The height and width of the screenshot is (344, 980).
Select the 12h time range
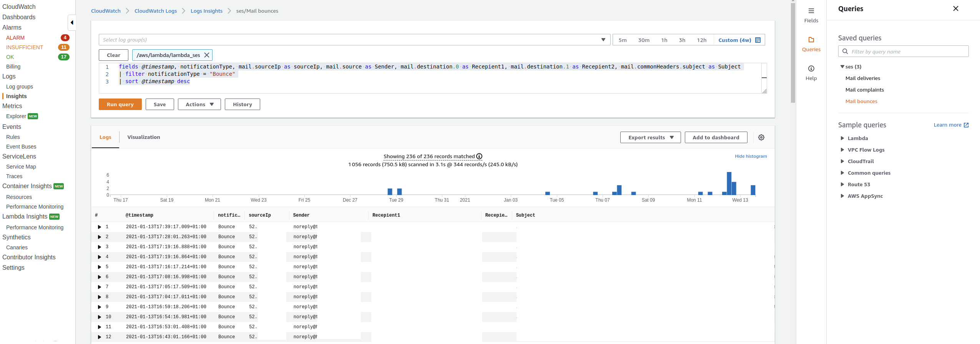click(x=701, y=40)
